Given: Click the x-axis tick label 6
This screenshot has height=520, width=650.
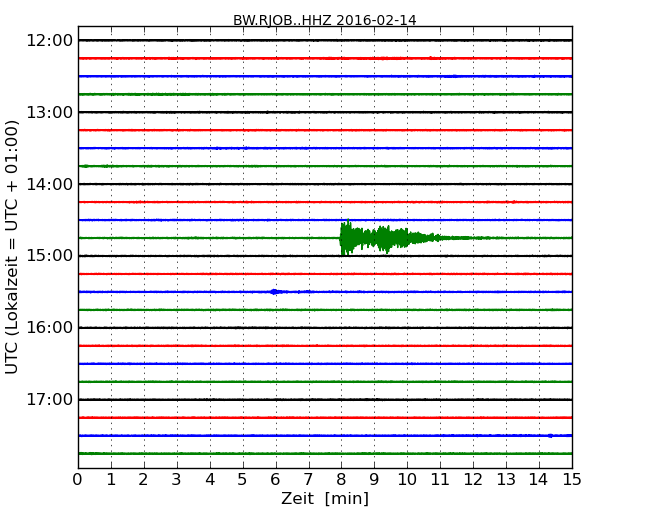Looking at the screenshot, I should tap(275, 480).
